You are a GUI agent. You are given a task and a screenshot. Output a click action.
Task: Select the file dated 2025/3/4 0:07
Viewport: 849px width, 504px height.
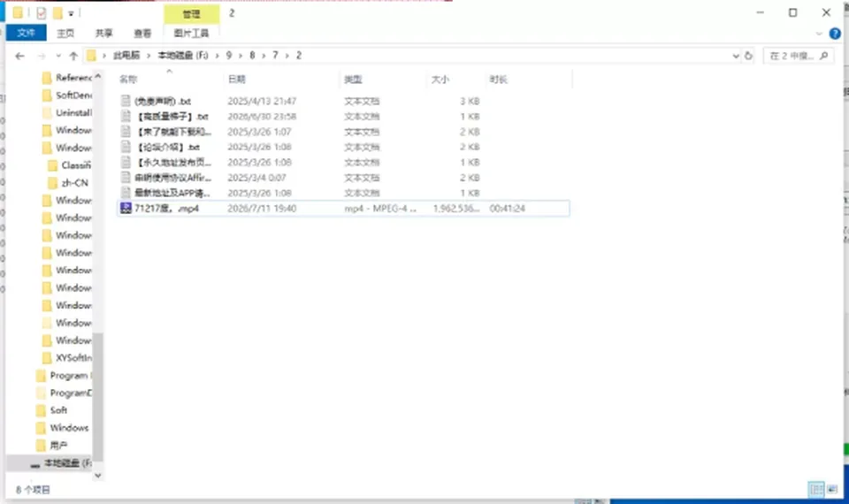[x=343, y=178]
